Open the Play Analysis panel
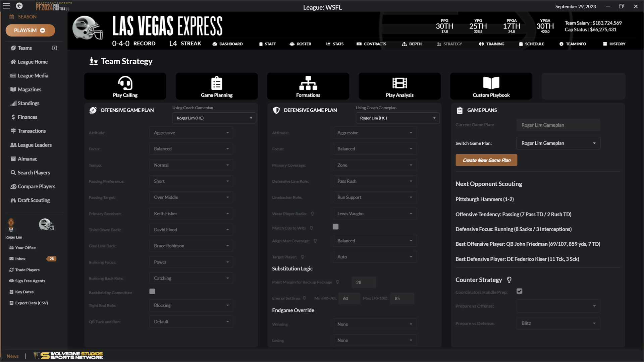644x362 pixels. (399, 86)
